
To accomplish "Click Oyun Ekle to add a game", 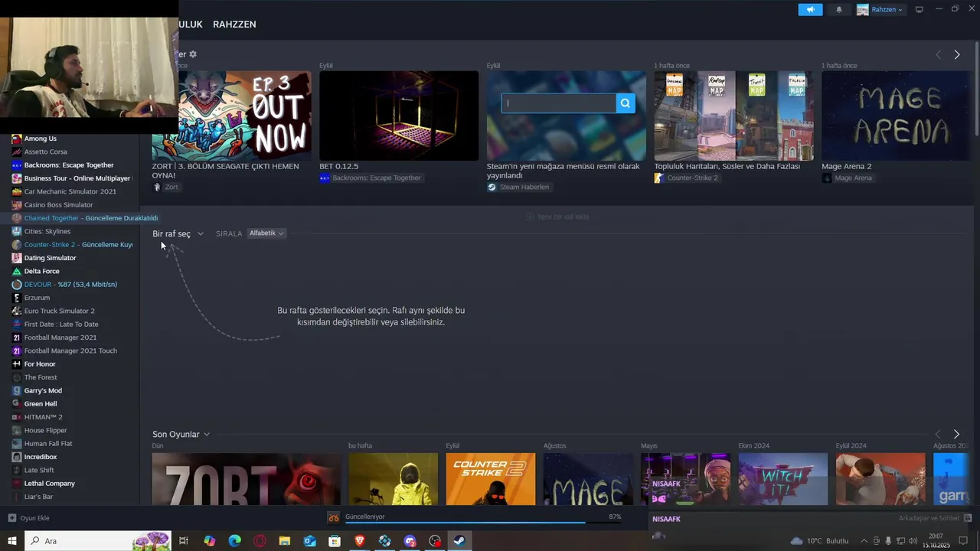I will pyautogui.click(x=34, y=518).
